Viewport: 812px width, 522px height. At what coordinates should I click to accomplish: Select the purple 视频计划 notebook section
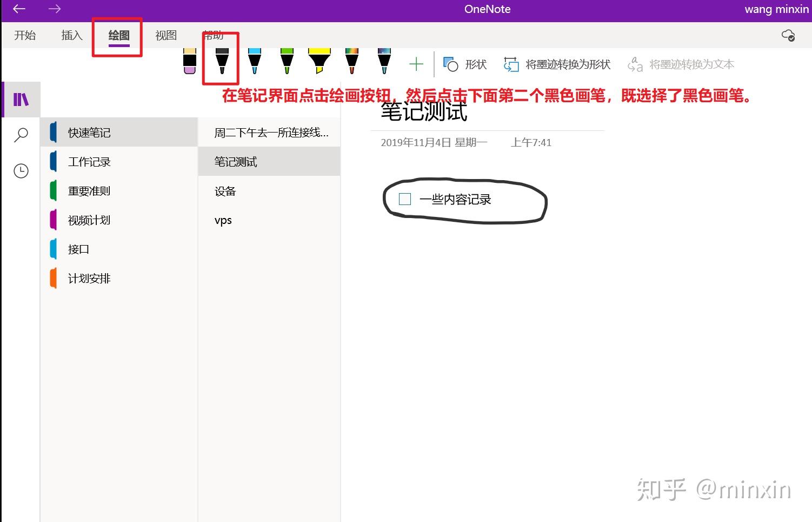pyautogui.click(x=89, y=220)
